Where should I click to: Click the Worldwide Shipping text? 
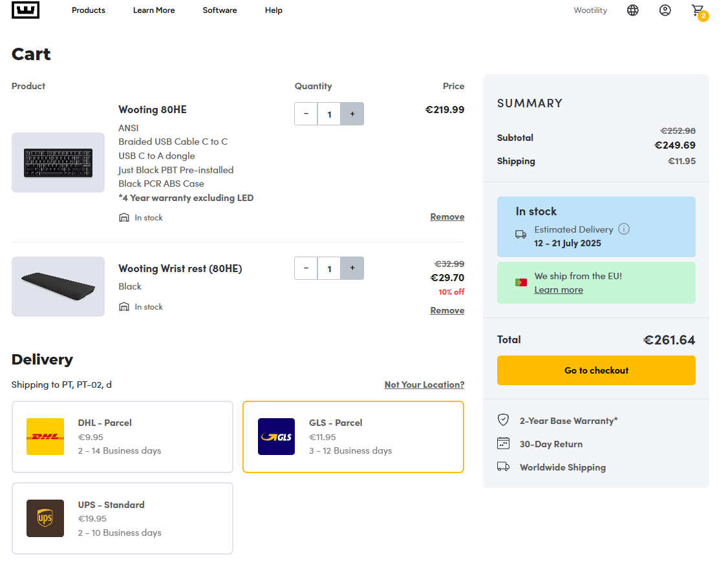click(x=562, y=467)
